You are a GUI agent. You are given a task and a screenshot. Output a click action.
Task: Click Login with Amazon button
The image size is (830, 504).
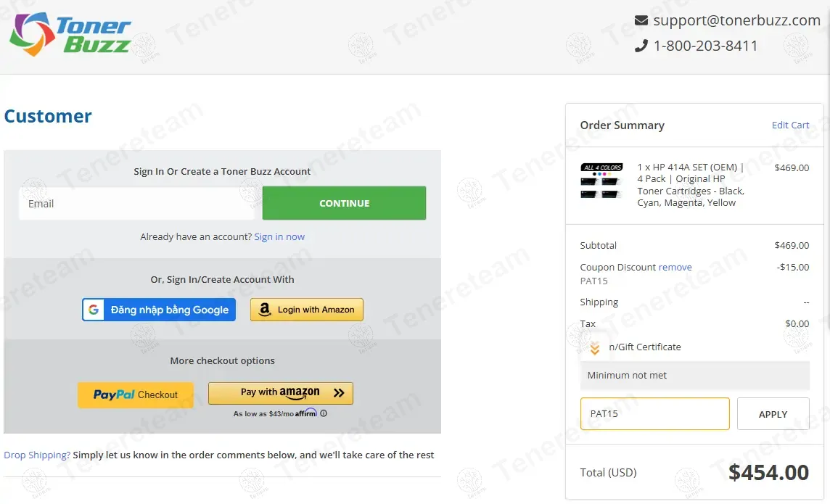coord(307,310)
